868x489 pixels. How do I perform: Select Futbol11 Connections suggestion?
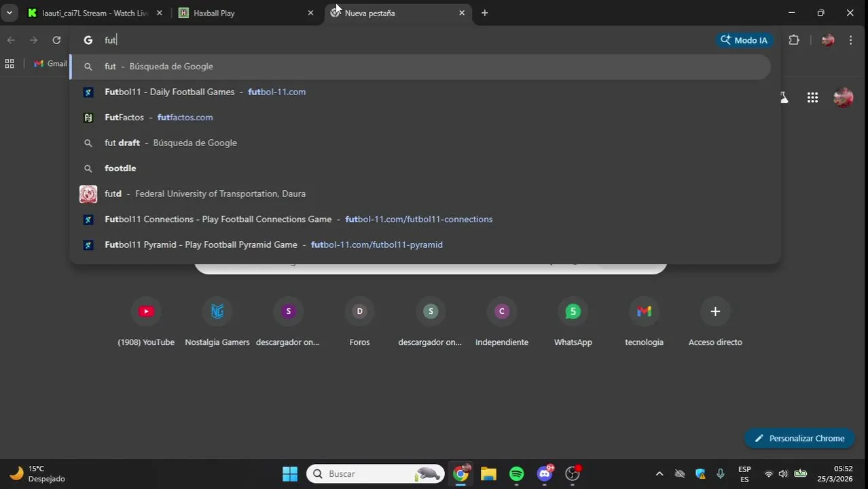pyautogui.click(x=420, y=219)
